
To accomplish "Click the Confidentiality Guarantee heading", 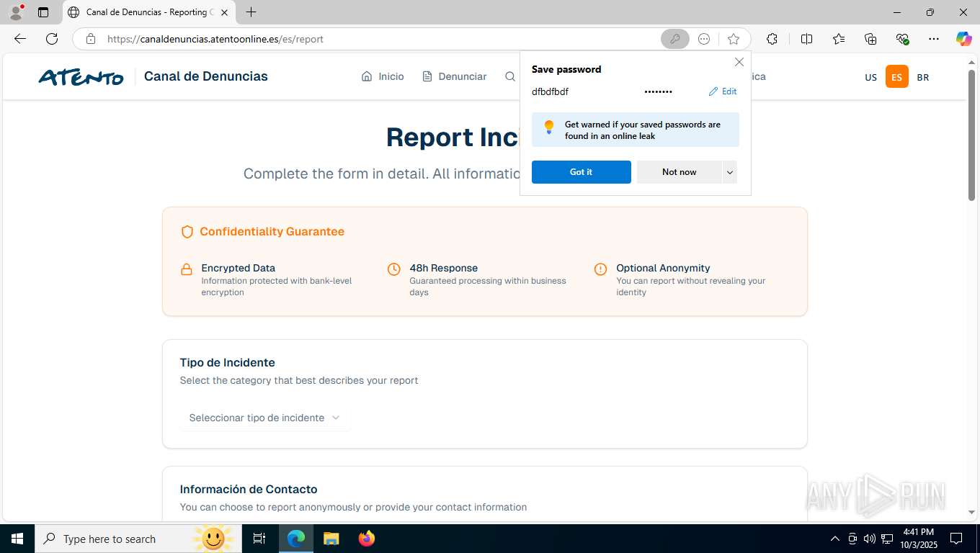I will coord(272,231).
